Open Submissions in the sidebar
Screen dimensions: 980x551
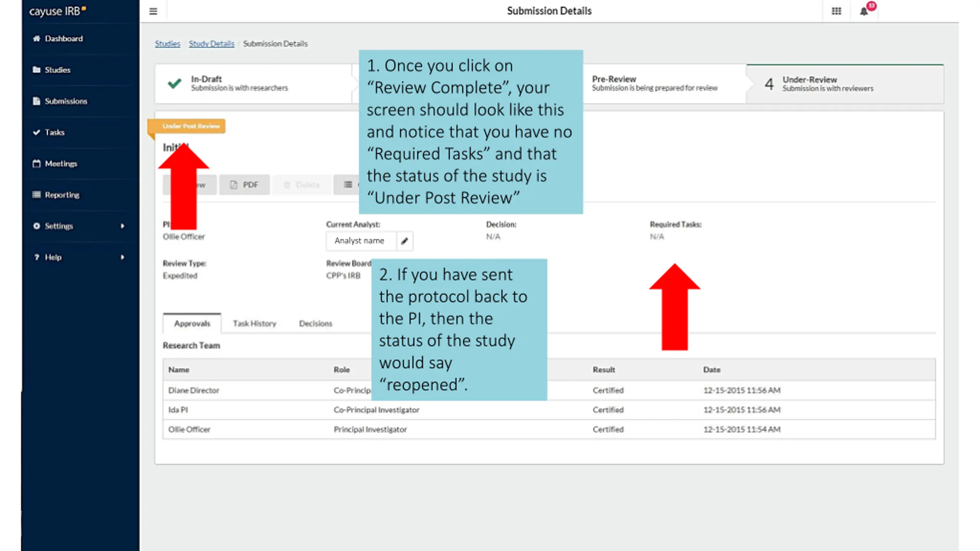pyautogui.click(x=60, y=101)
